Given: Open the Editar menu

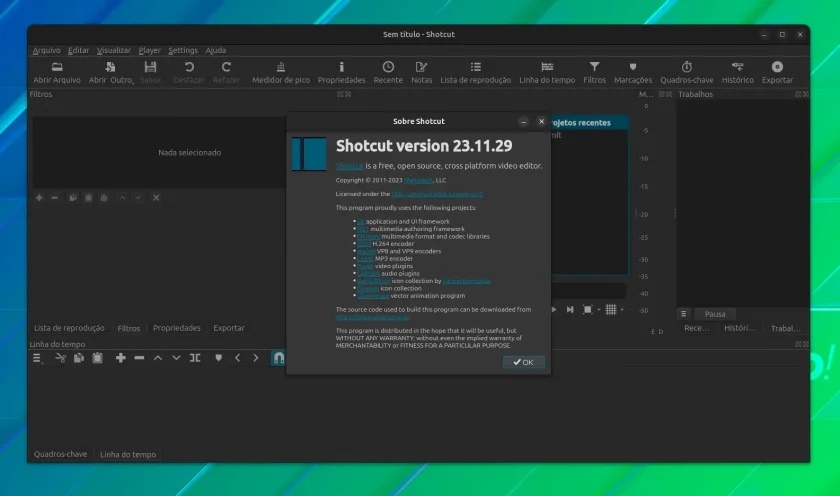Looking at the screenshot, I should [78, 50].
